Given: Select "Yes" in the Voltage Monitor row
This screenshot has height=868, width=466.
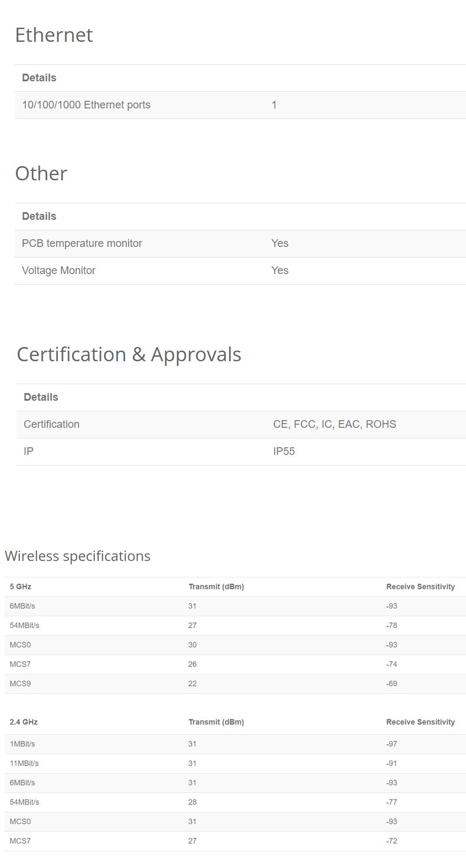Looking at the screenshot, I should pos(280,270).
